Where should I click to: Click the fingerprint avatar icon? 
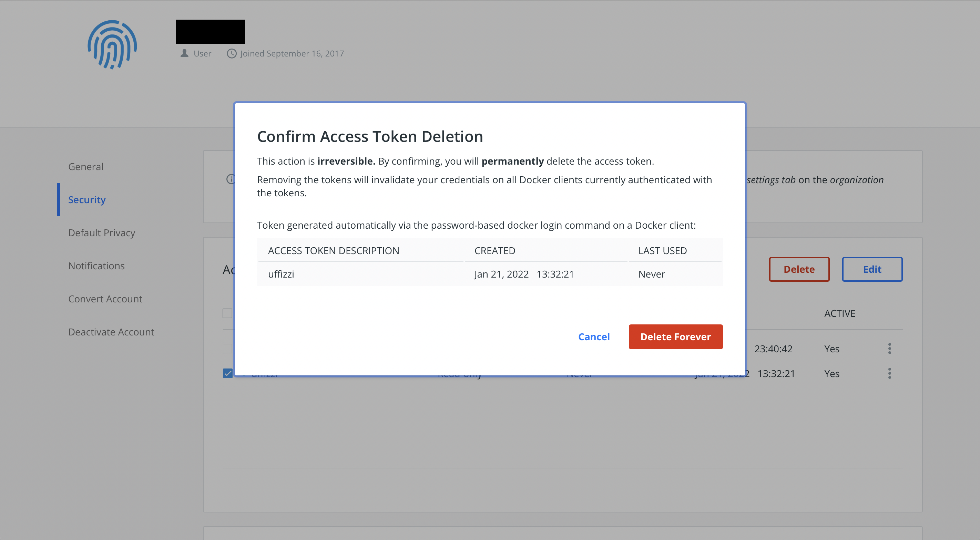[x=112, y=44]
